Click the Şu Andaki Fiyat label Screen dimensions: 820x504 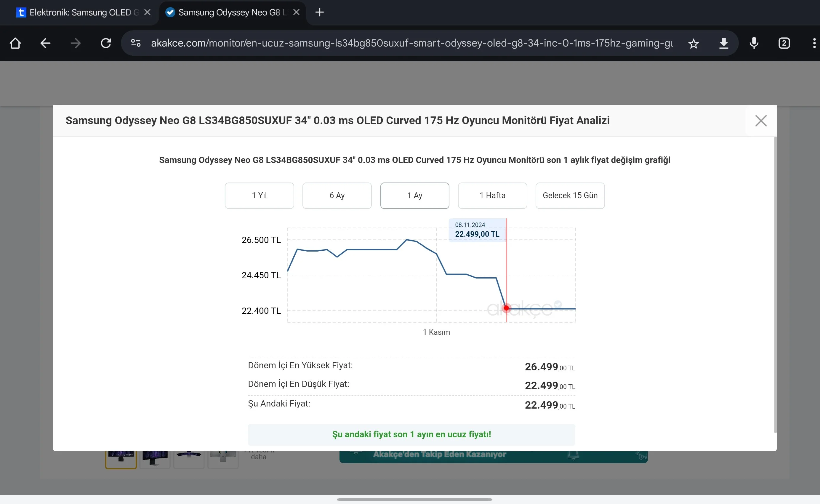point(279,404)
